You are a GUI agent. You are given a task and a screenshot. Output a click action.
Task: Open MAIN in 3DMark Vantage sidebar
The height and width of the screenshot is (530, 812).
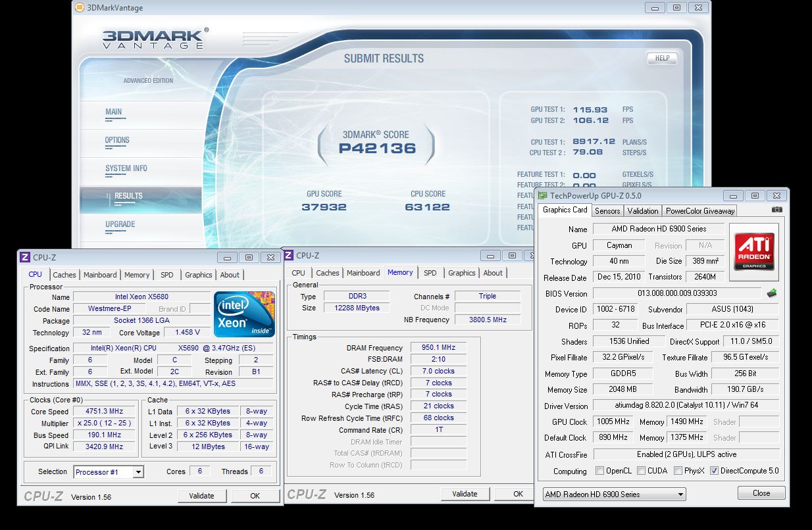click(x=114, y=112)
